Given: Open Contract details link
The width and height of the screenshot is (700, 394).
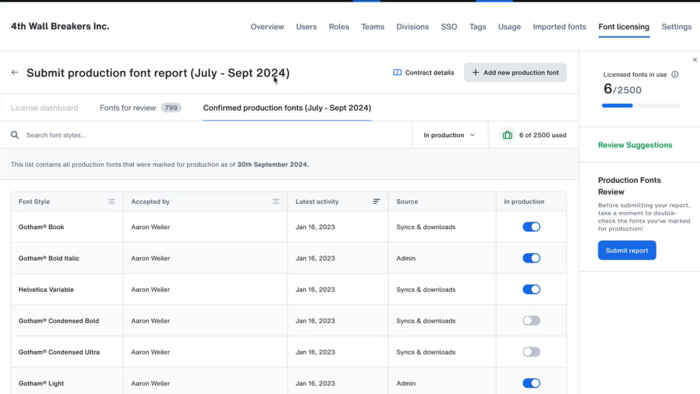Looking at the screenshot, I should tap(423, 72).
